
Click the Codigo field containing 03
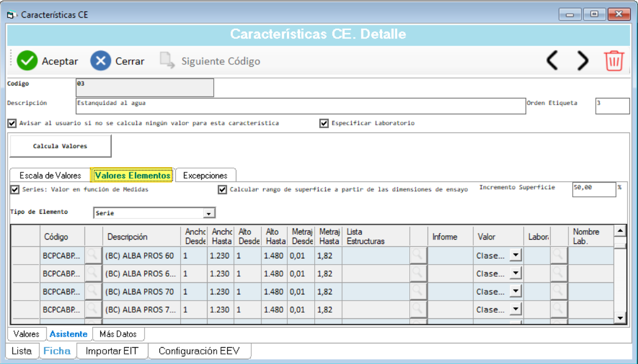(145, 88)
